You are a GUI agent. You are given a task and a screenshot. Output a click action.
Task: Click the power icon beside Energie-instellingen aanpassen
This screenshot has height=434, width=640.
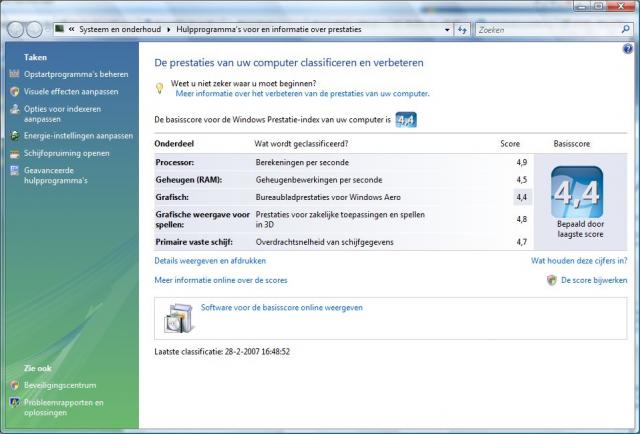15,136
